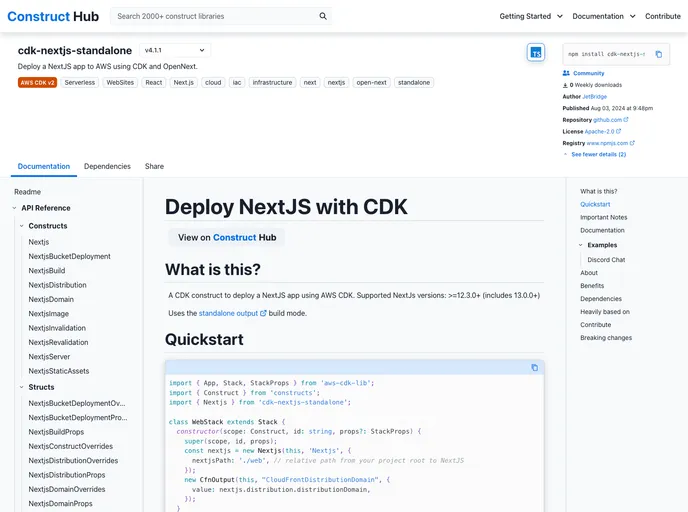Collapse the Examples section in outline

pos(581,245)
